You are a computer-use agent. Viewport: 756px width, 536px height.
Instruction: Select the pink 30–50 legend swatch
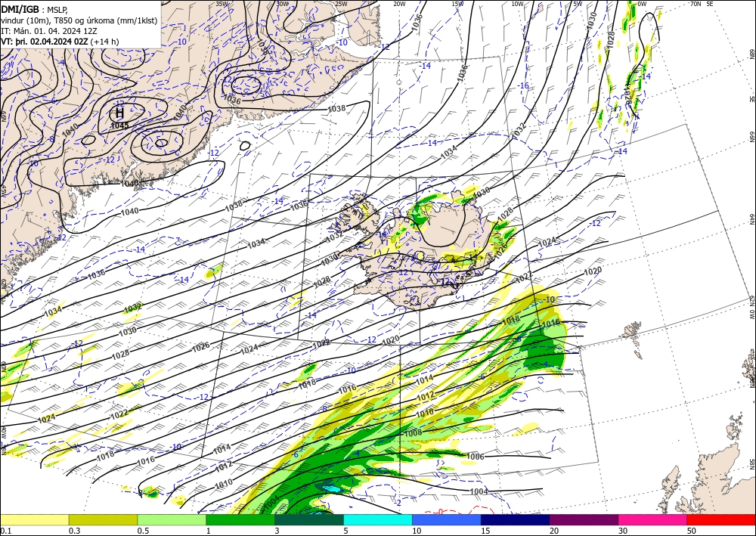[653, 519]
